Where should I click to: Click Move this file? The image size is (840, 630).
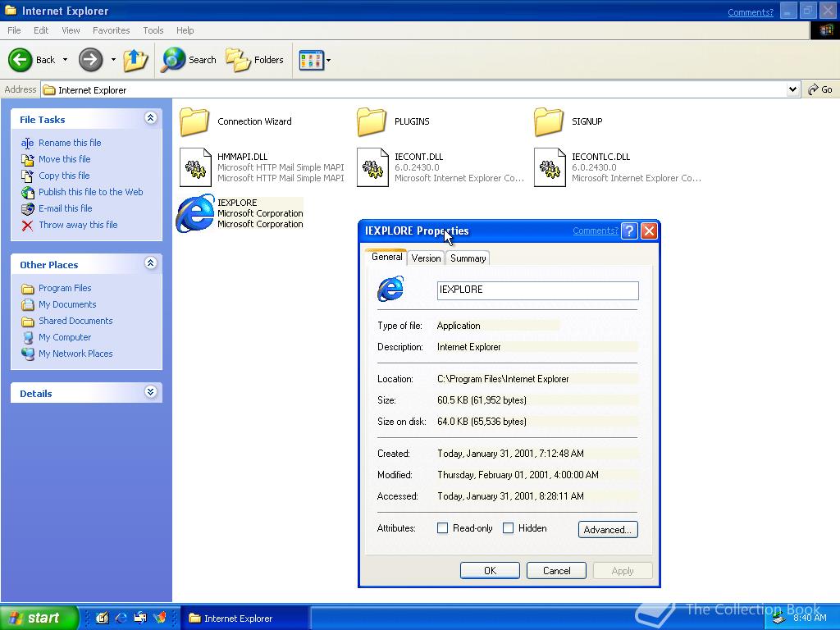(x=64, y=159)
